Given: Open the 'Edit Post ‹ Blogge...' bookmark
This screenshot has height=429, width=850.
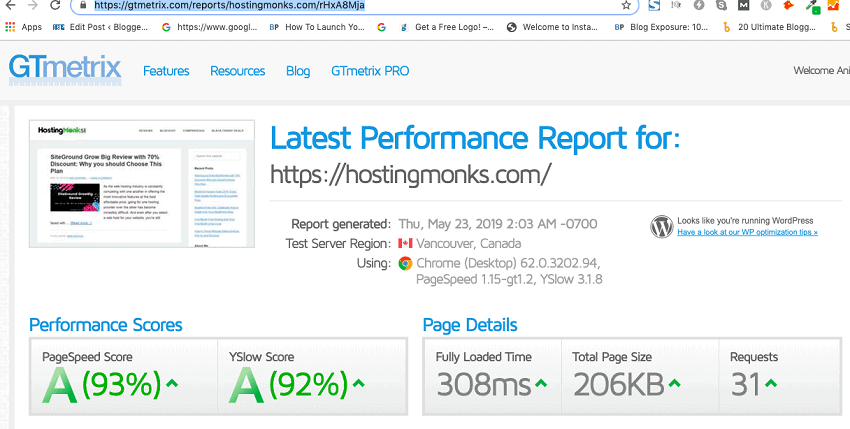Looking at the screenshot, I should [100, 27].
